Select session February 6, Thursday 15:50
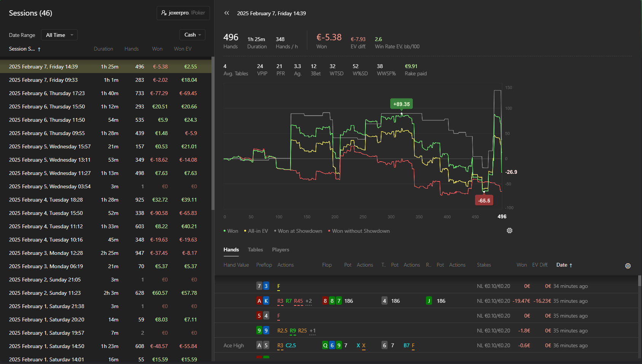The width and height of the screenshot is (642, 364). pos(105,106)
